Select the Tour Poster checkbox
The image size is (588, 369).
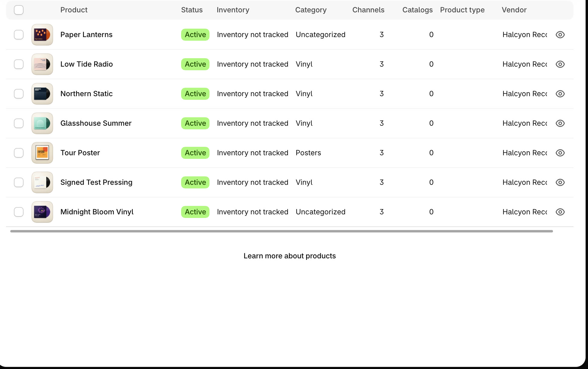(19, 153)
